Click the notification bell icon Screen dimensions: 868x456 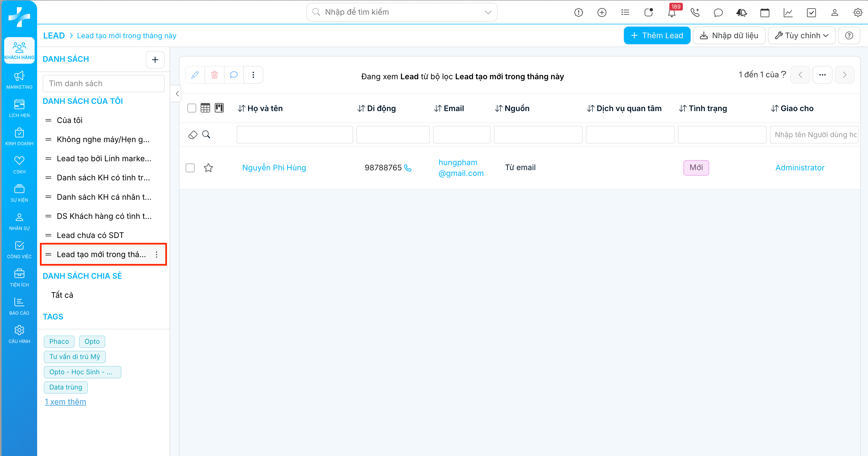point(672,13)
